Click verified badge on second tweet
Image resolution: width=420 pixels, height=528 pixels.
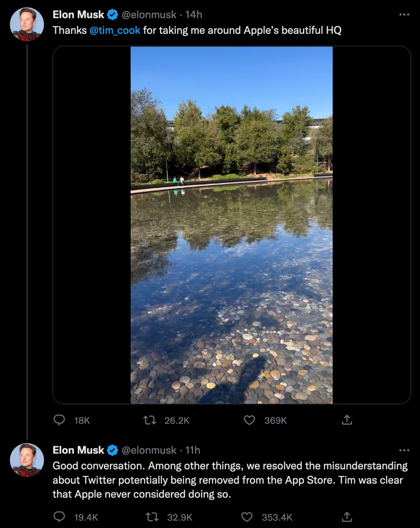pyautogui.click(x=113, y=450)
